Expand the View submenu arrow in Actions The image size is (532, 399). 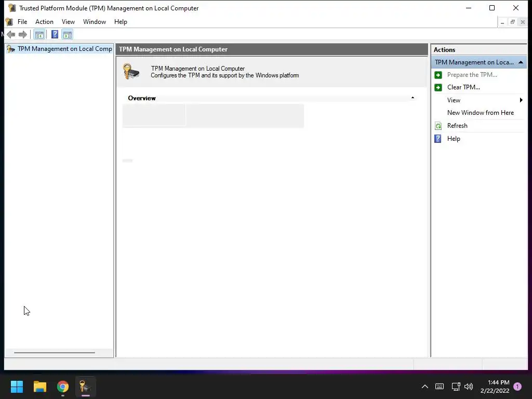pos(521,100)
